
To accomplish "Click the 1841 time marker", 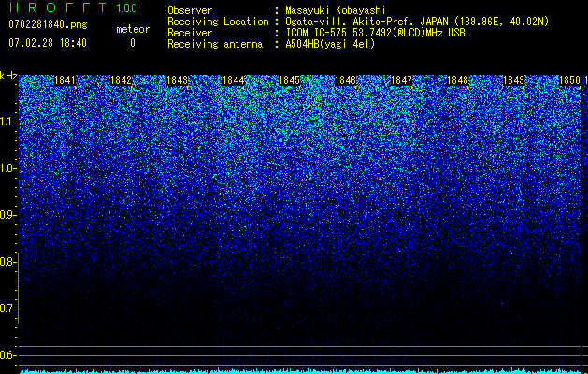I will (x=65, y=80).
